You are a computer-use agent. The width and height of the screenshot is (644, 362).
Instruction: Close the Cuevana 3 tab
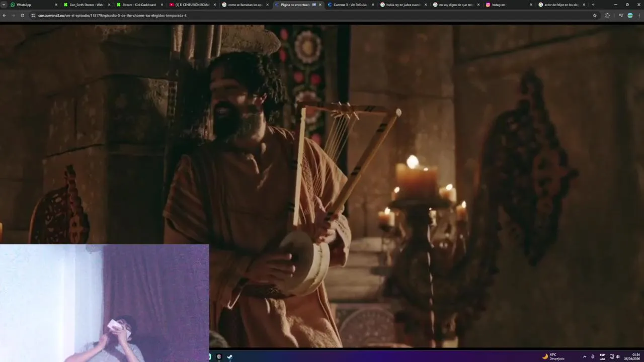point(373,5)
